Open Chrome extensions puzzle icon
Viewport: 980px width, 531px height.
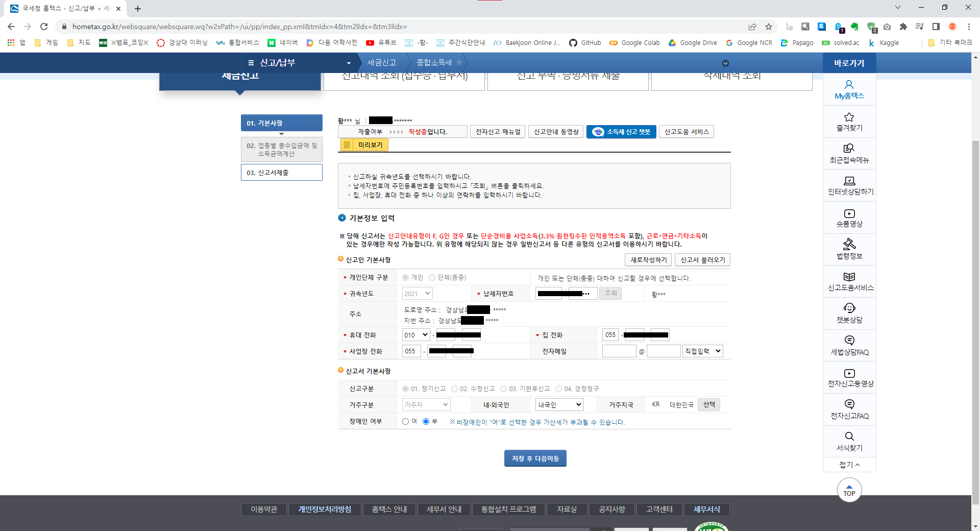pos(903,27)
